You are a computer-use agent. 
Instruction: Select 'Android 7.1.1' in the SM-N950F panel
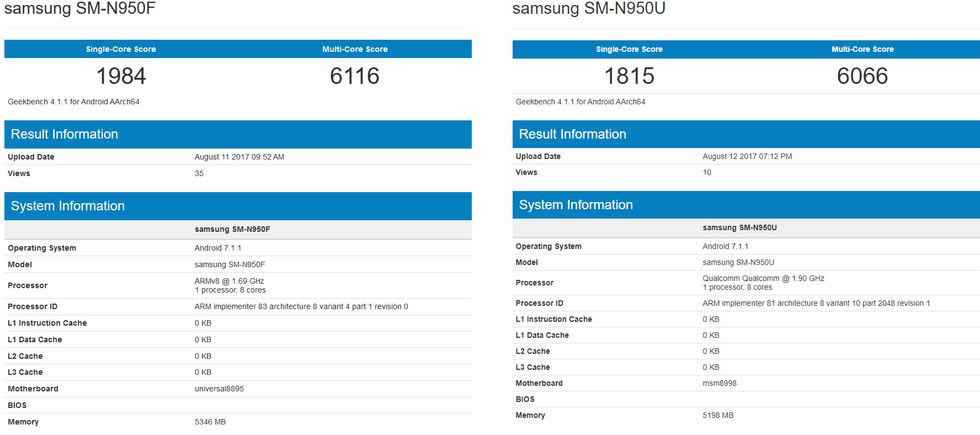[218, 248]
